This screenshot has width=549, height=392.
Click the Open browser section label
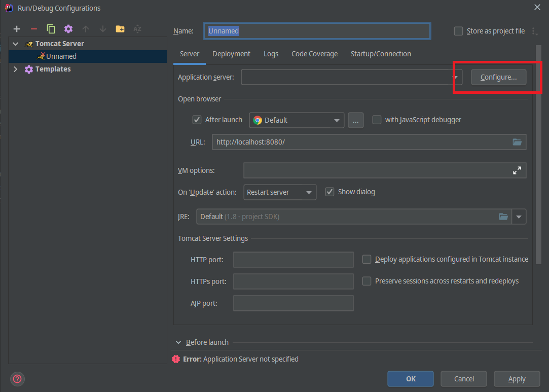point(199,99)
